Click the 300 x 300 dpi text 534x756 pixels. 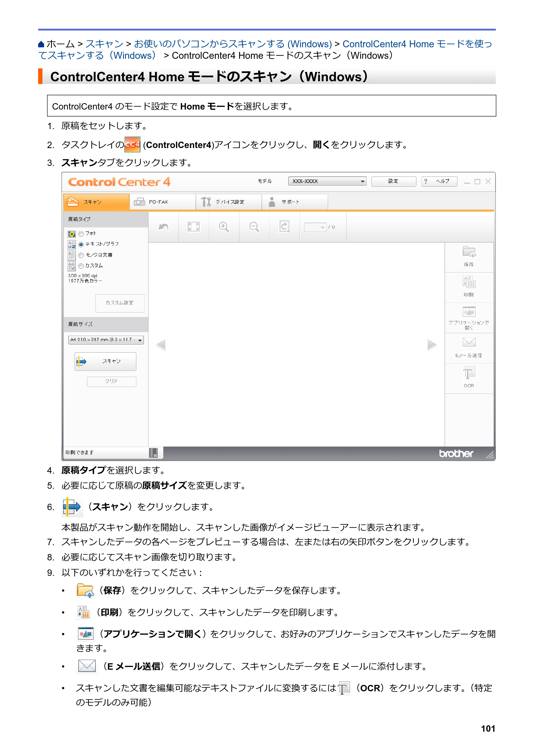[83, 276]
